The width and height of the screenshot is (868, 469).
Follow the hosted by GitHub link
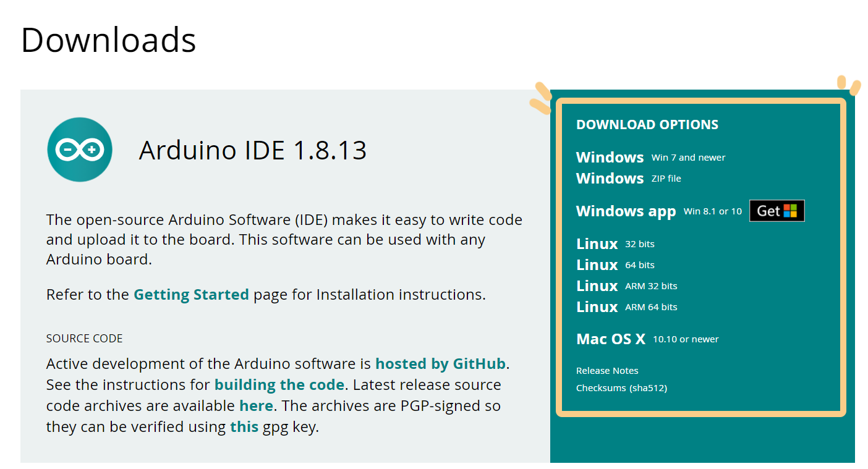coord(440,363)
